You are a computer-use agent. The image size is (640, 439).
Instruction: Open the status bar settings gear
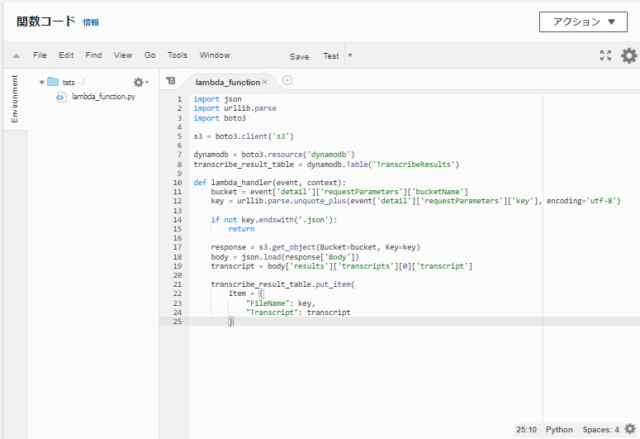tap(630, 429)
